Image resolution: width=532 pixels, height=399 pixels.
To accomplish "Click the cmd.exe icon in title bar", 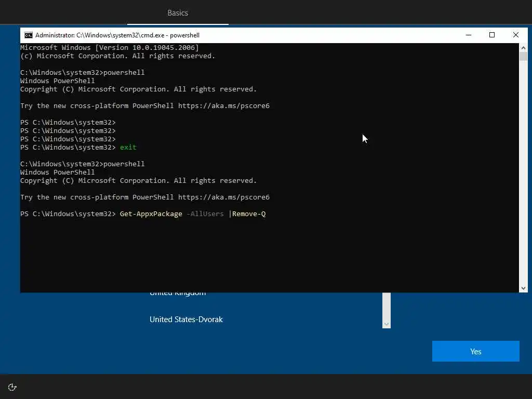I will click(29, 35).
